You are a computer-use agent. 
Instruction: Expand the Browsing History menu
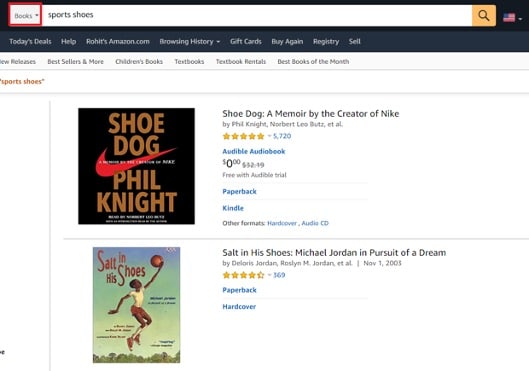click(190, 41)
